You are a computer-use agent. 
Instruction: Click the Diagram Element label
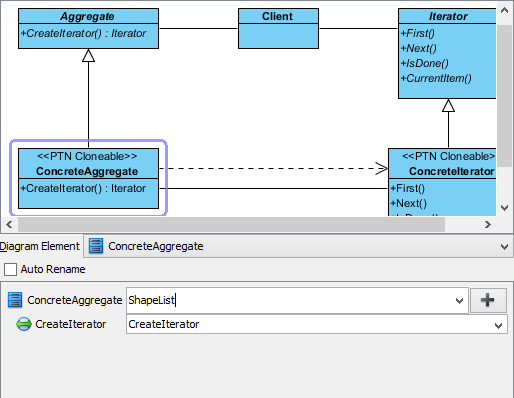(x=40, y=246)
